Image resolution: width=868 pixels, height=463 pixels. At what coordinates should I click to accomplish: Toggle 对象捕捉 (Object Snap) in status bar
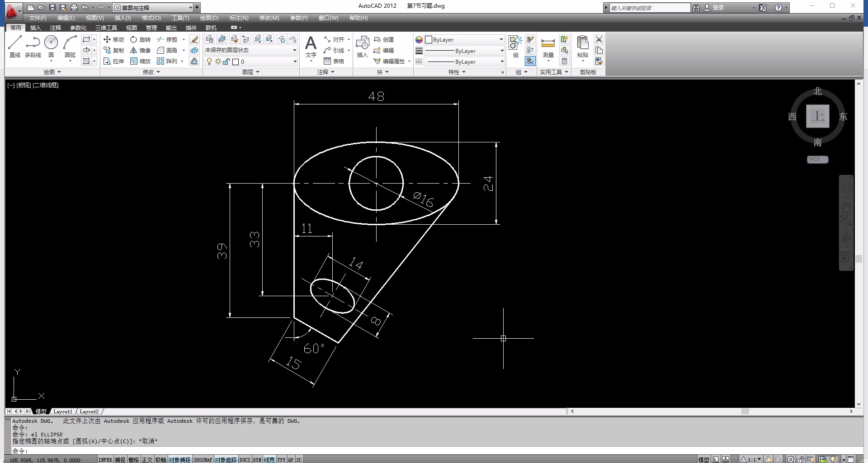(179, 459)
